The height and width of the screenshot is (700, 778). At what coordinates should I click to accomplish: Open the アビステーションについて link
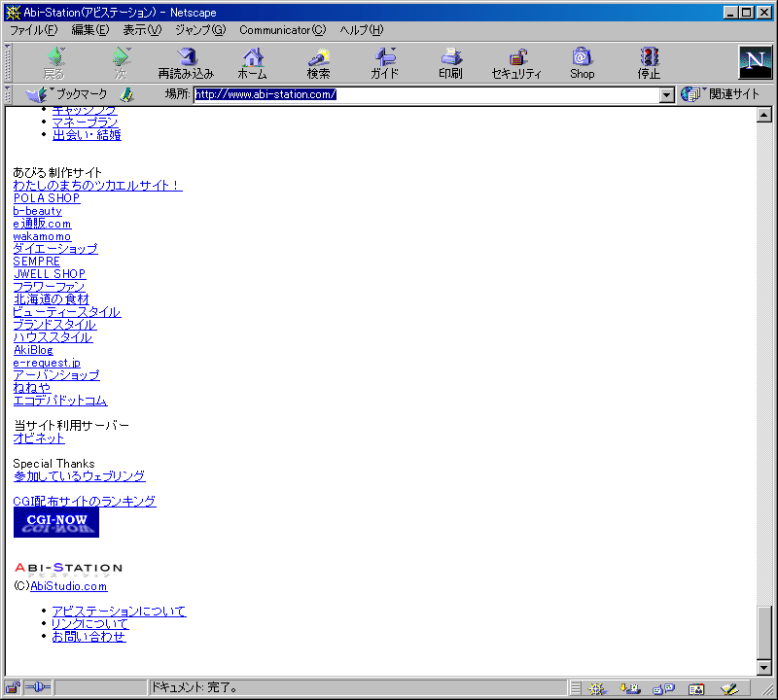(x=119, y=612)
